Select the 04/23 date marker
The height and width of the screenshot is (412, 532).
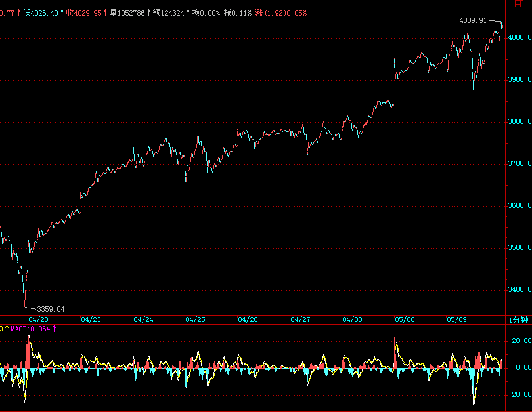pyautogui.click(x=90, y=319)
